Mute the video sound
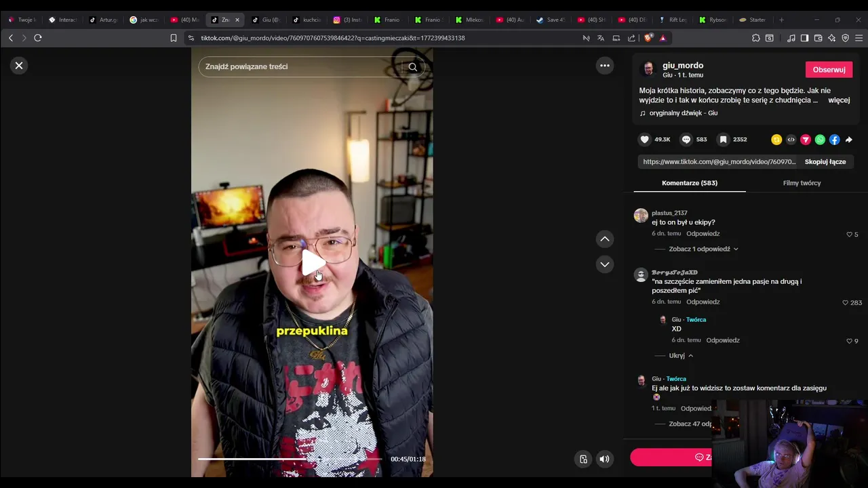 [x=604, y=459]
